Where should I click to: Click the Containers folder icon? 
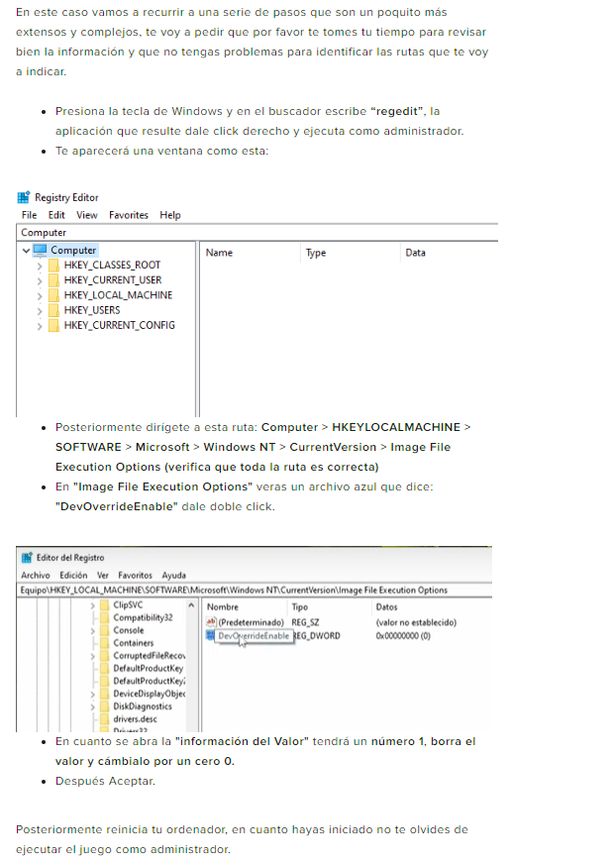click(x=105, y=643)
